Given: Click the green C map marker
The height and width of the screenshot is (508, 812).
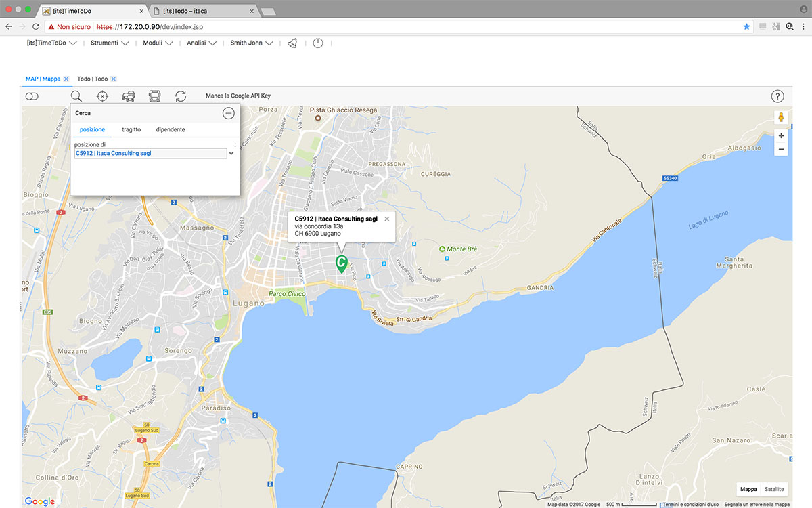Looking at the screenshot, I should click(342, 263).
